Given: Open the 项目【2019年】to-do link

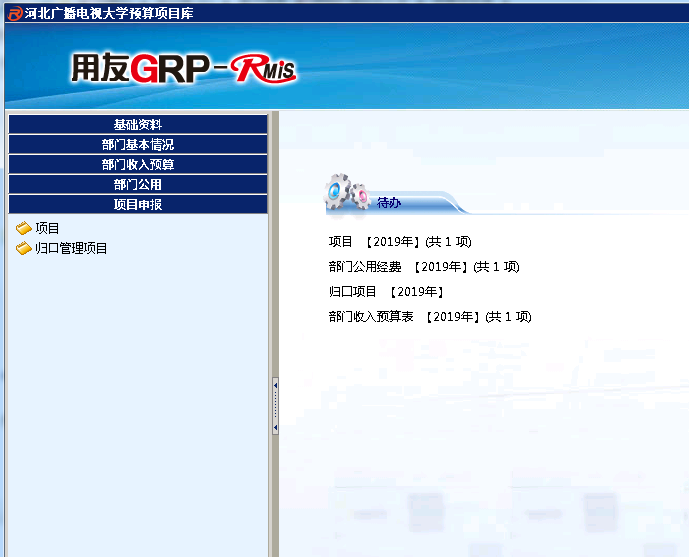Looking at the screenshot, I should pyautogui.click(x=399, y=242).
